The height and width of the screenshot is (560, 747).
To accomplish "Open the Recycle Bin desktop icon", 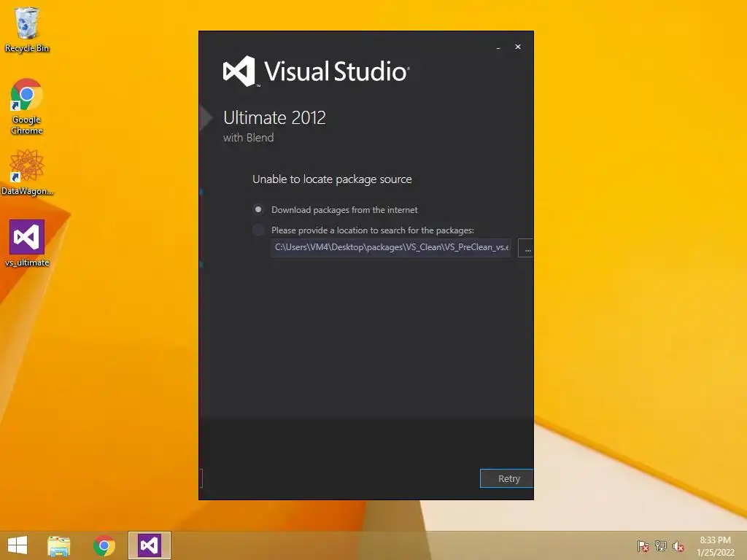I will point(27,29).
